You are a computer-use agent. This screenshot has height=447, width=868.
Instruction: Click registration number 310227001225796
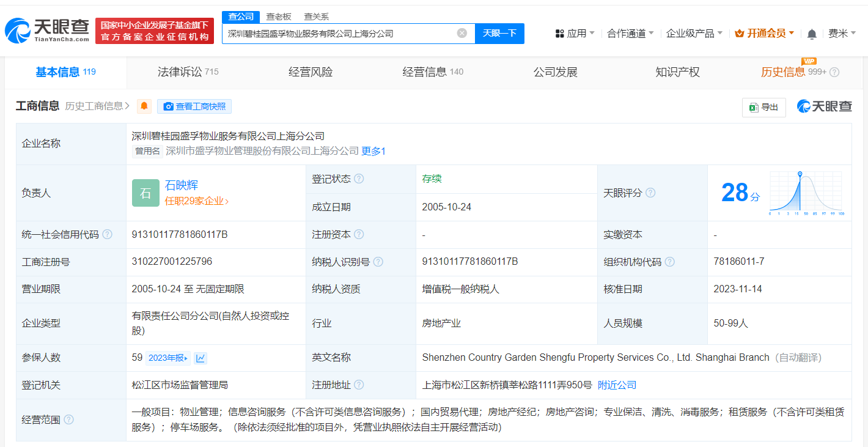click(x=172, y=262)
